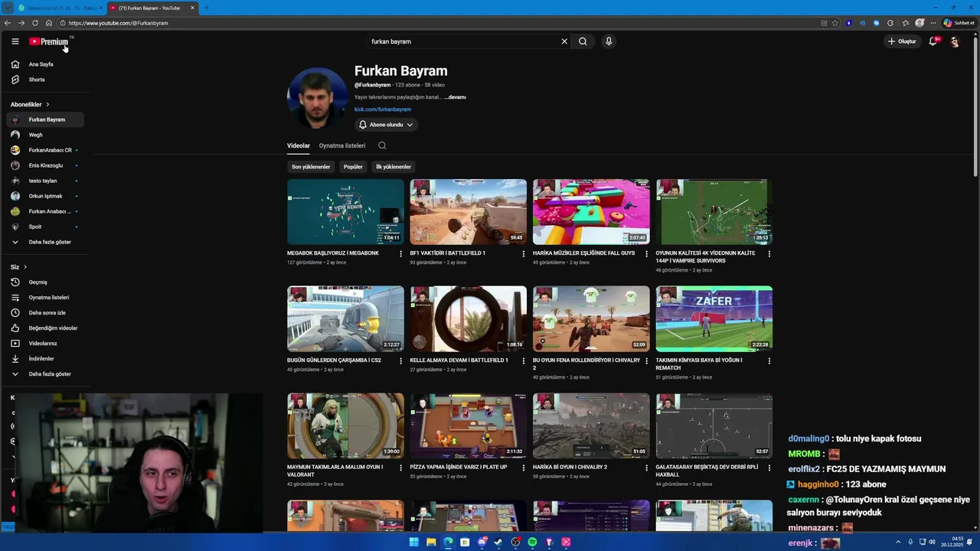
Task: Open testo taylan subscription channel
Action: pyautogui.click(x=44, y=181)
